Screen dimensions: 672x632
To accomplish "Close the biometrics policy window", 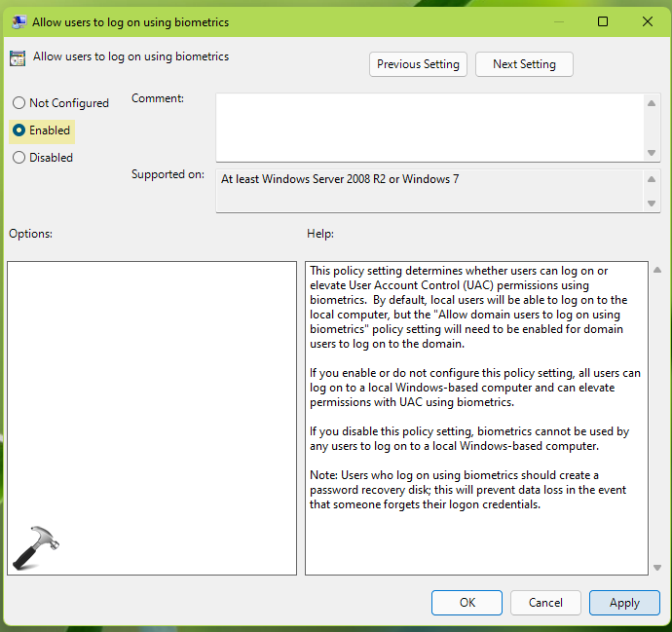I will pyautogui.click(x=647, y=21).
